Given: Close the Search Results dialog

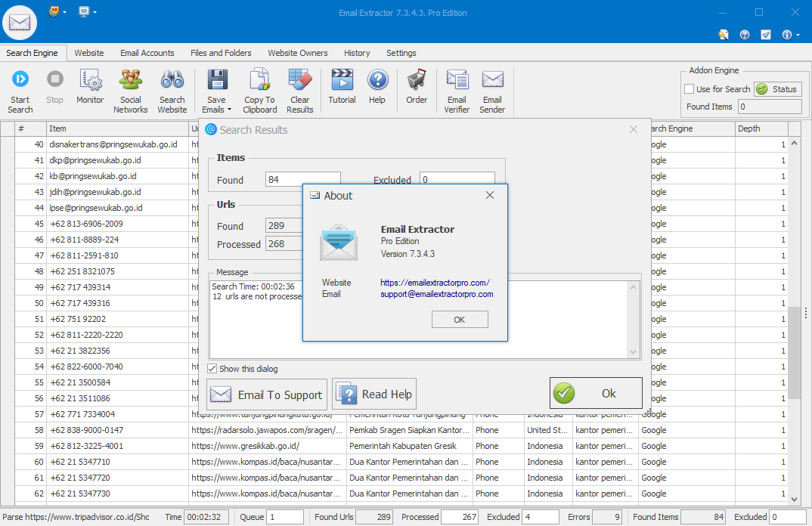Looking at the screenshot, I should 634,129.
